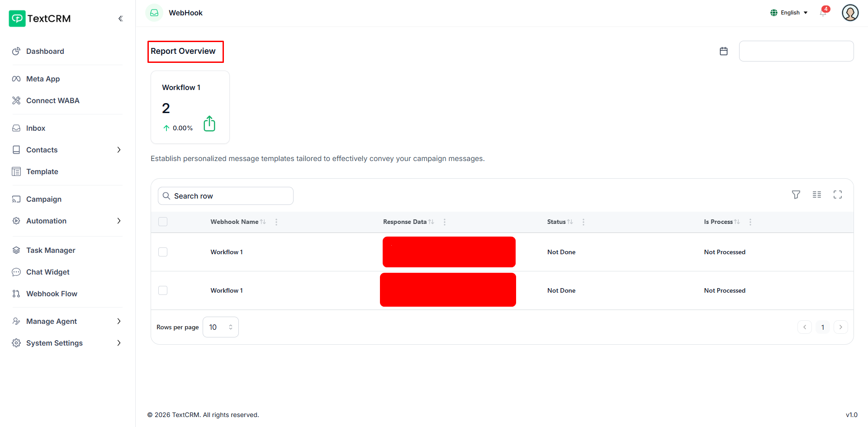Viewport: 868px width, 427px height.
Task: Check the first Workflow 1 row checkbox
Action: click(163, 252)
